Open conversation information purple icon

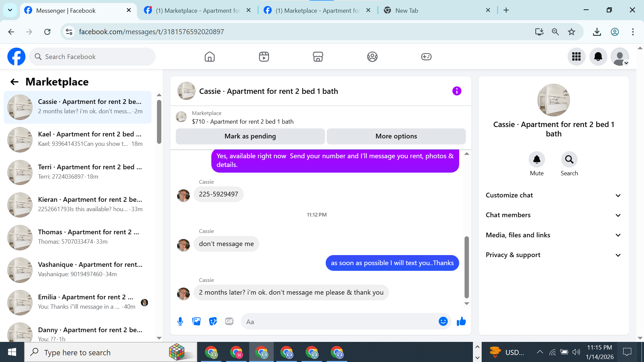click(457, 91)
